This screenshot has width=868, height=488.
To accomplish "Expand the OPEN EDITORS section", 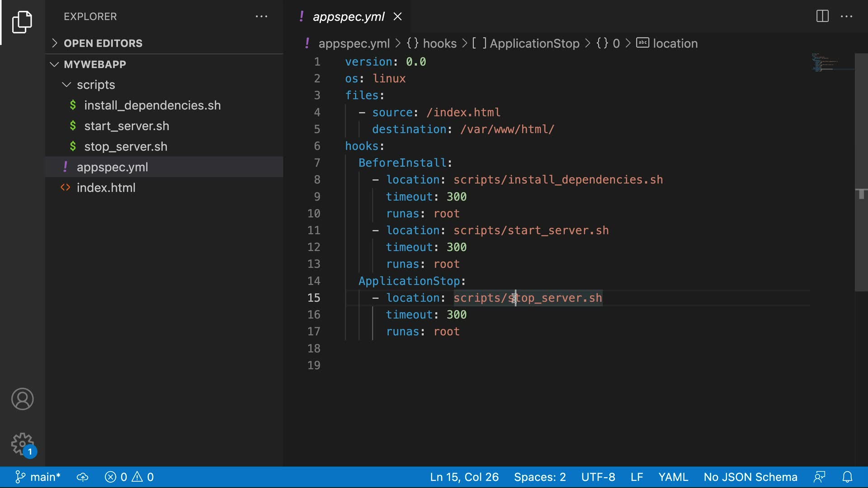I will 103,43.
